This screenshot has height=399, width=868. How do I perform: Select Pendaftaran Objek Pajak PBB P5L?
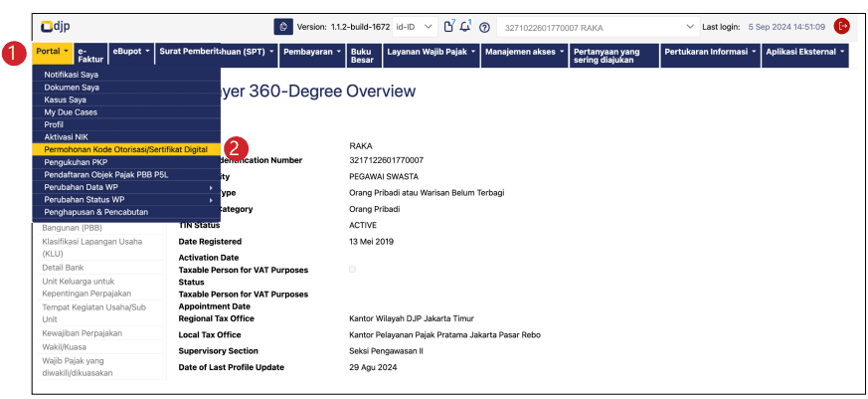(x=126, y=174)
